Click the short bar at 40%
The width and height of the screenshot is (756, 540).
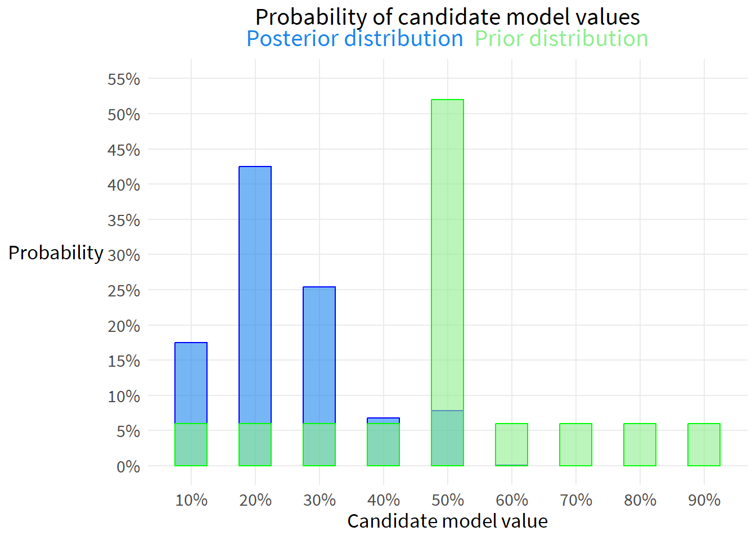(383, 443)
